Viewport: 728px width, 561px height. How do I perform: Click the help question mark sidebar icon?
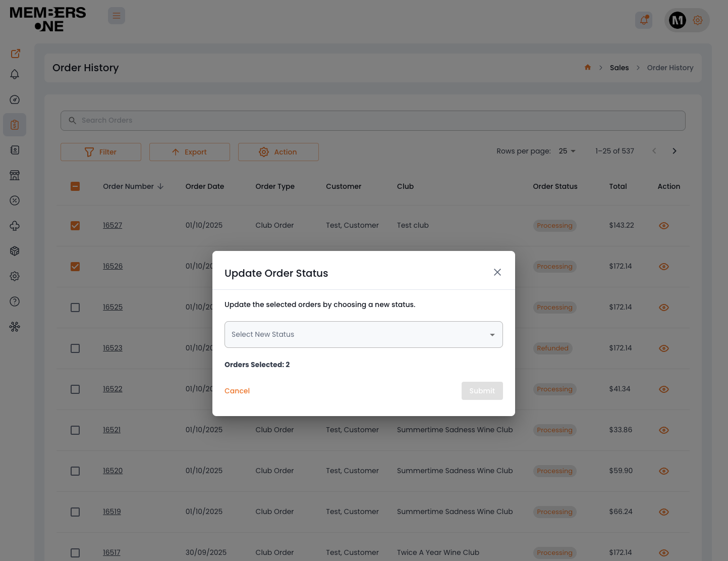coord(15,301)
